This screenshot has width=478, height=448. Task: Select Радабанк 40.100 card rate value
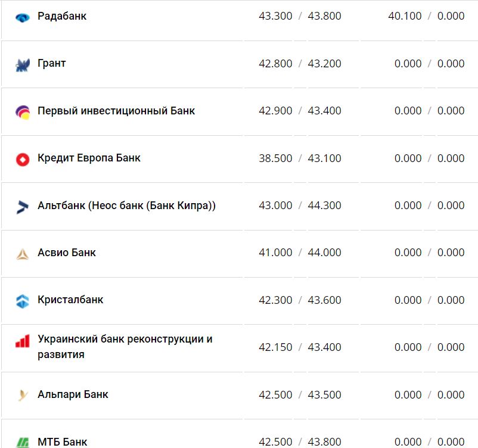[405, 16]
